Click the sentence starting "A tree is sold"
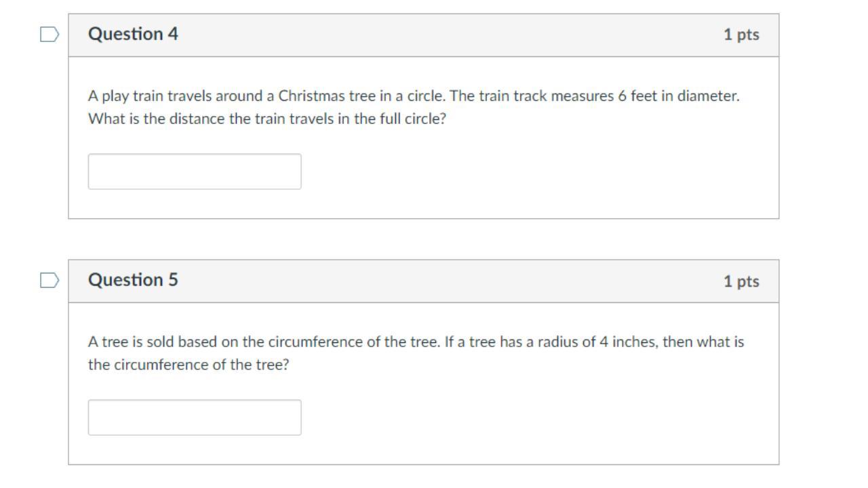Viewport: 868px width, 488px height. [264, 342]
